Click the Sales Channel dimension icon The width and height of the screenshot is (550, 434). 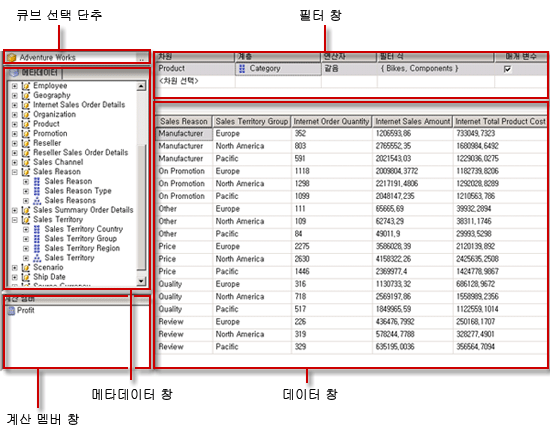coord(26,162)
